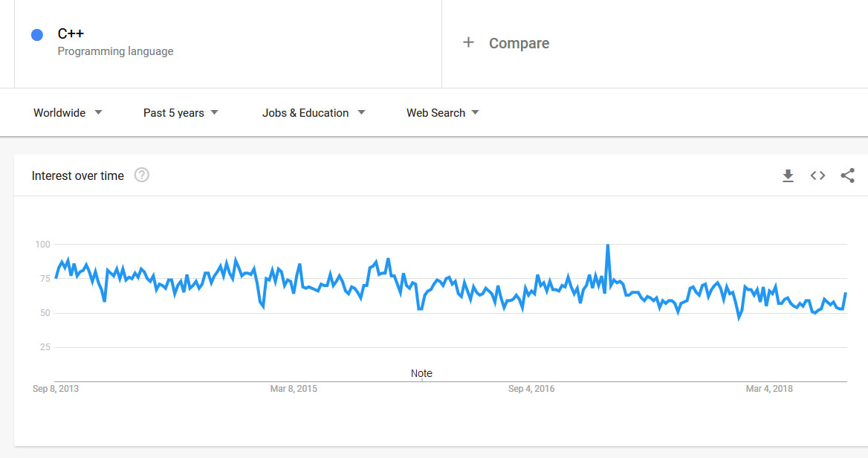Click the tallest spike reaching 100 on chart

[x=608, y=246]
